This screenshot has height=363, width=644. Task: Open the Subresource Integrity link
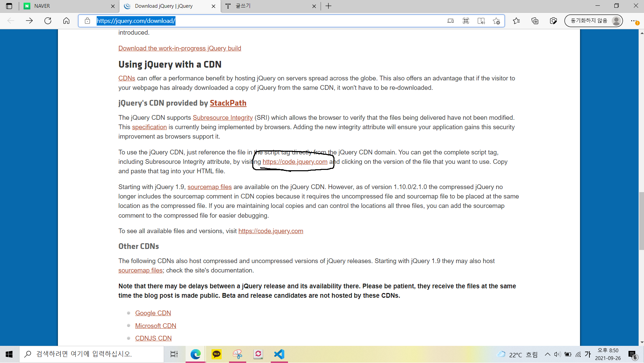pos(223,117)
